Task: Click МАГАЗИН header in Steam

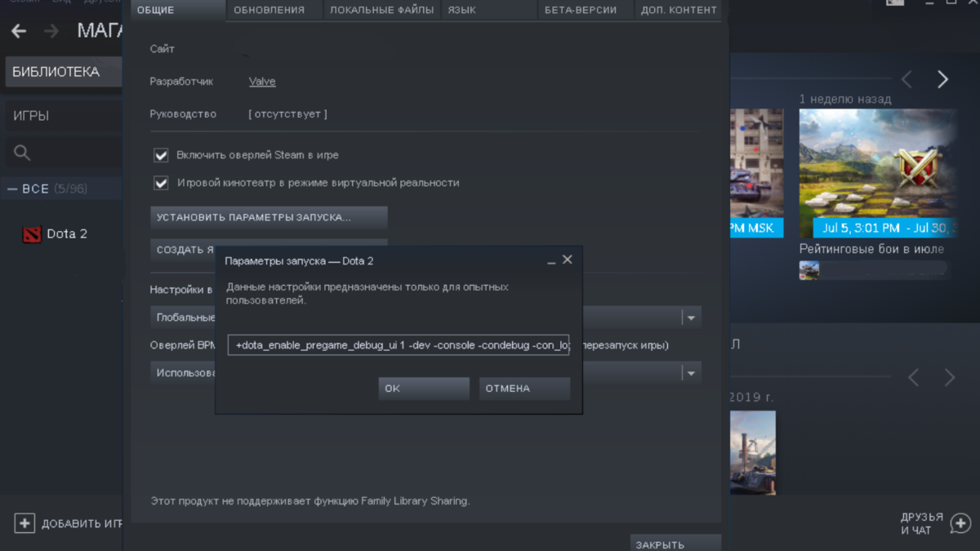Action: (x=100, y=31)
